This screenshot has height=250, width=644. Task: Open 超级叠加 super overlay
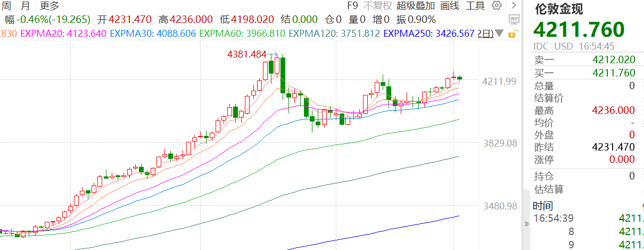416,6
